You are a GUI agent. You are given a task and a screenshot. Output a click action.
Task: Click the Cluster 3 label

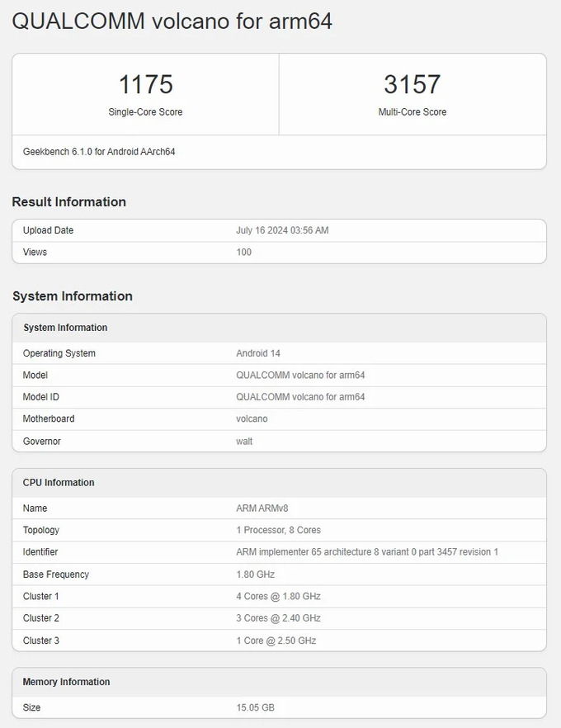pyautogui.click(x=40, y=641)
